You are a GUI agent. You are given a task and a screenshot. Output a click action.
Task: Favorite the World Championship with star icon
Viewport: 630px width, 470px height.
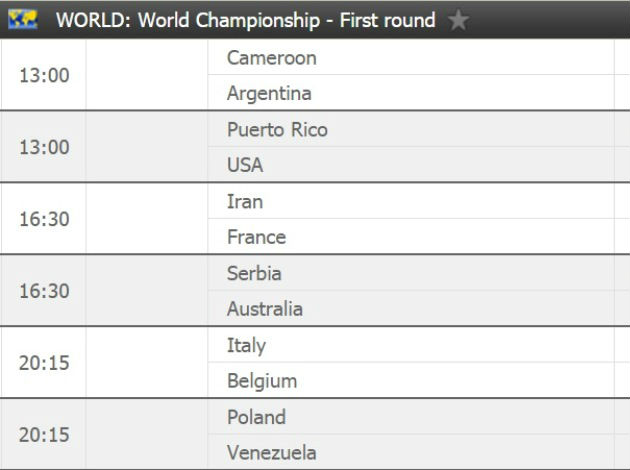[458, 20]
